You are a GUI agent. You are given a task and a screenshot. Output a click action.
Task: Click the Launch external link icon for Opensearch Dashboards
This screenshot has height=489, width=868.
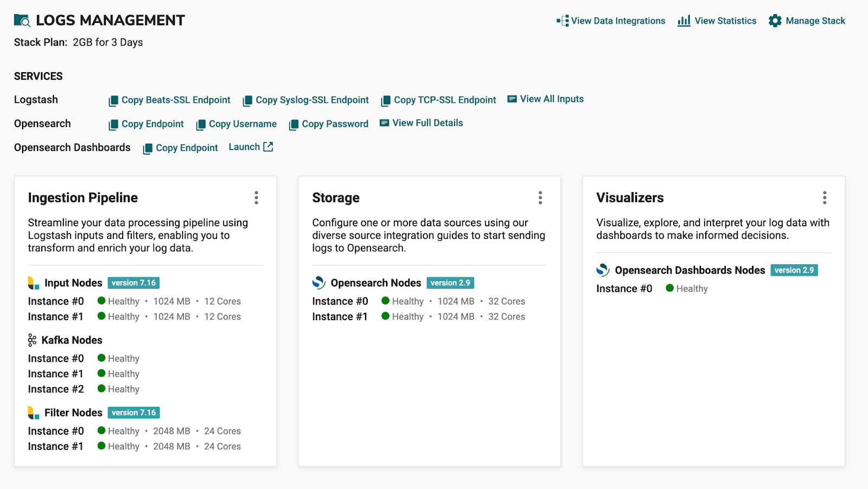point(268,146)
